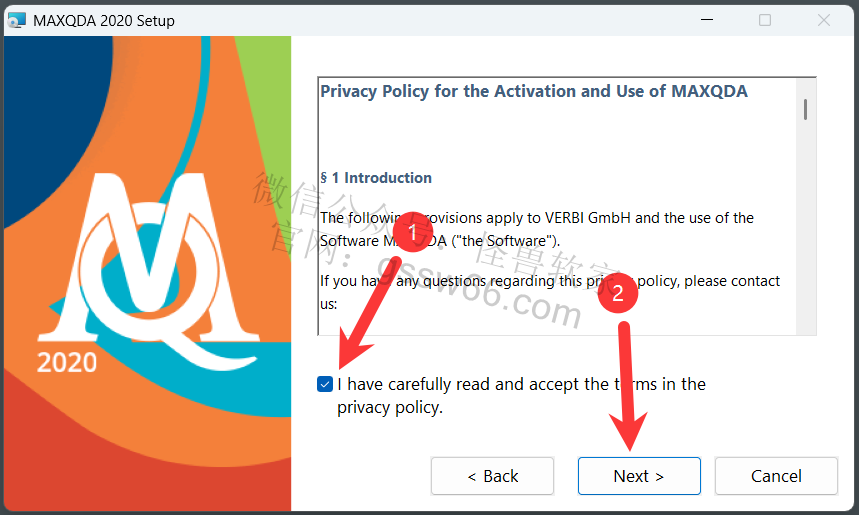Go to next step with Next button
The width and height of the screenshot is (859, 515).
click(x=639, y=476)
